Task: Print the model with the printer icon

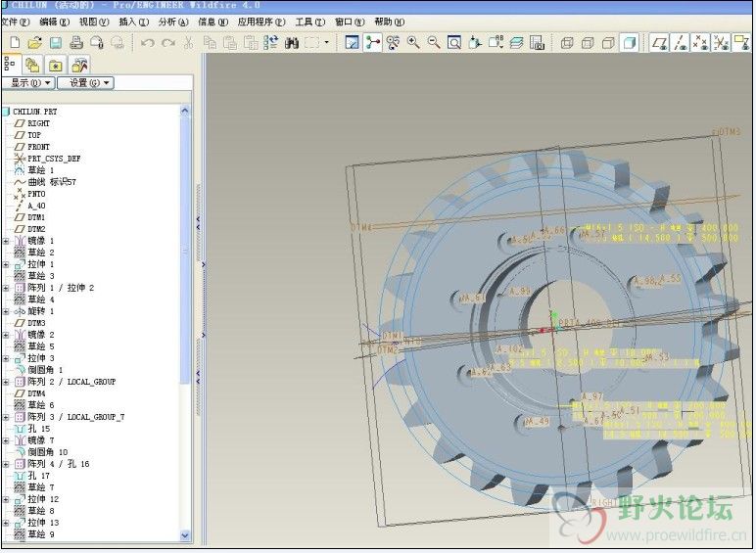Action: pyautogui.click(x=76, y=42)
